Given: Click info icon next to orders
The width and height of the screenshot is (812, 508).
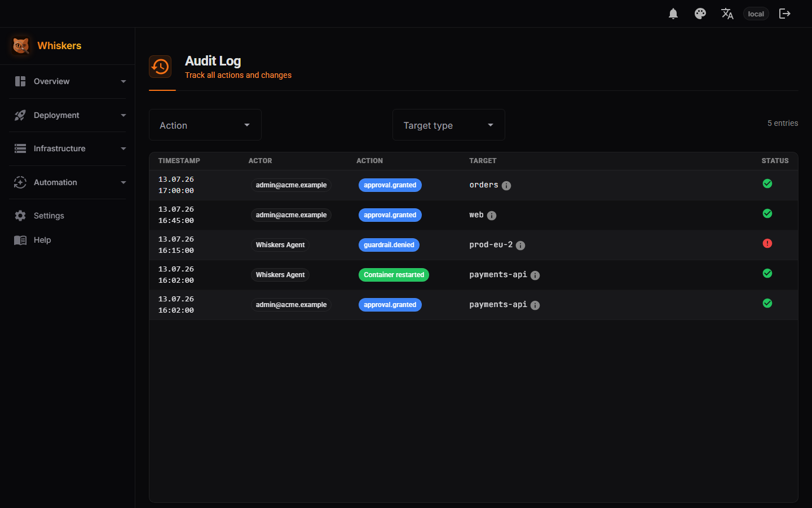Looking at the screenshot, I should point(506,186).
